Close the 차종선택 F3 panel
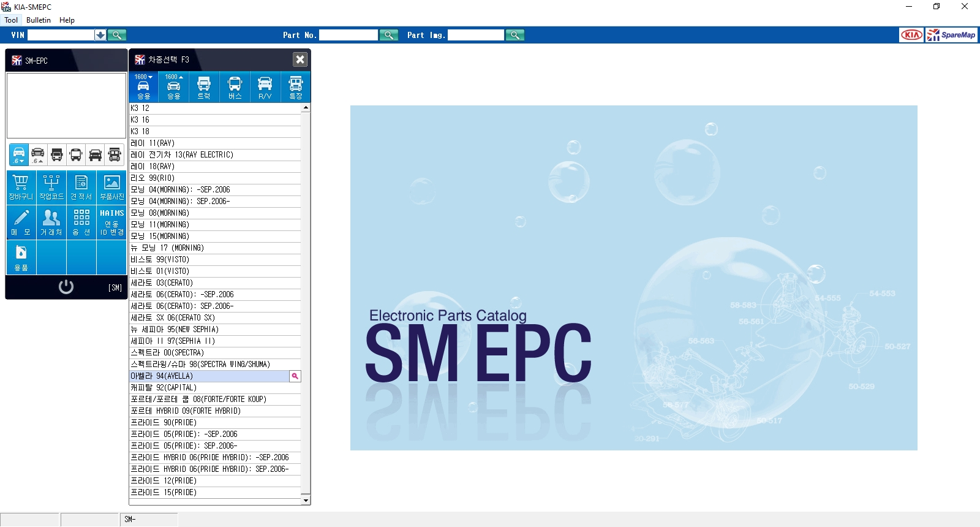This screenshot has width=980, height=527. coord(300,59)
